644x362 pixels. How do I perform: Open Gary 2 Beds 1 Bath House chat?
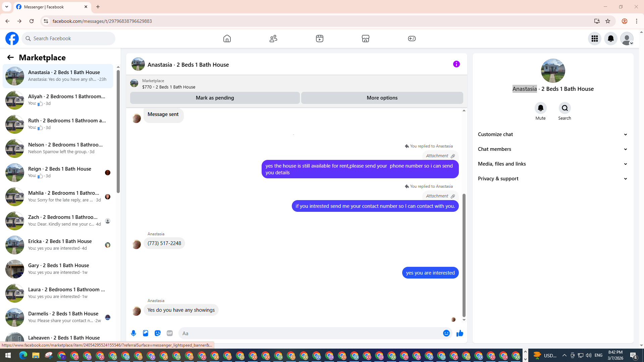(58, 269)
